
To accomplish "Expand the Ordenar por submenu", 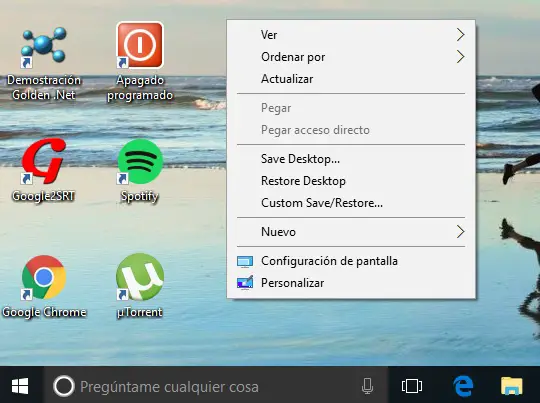I will point(351,57).
